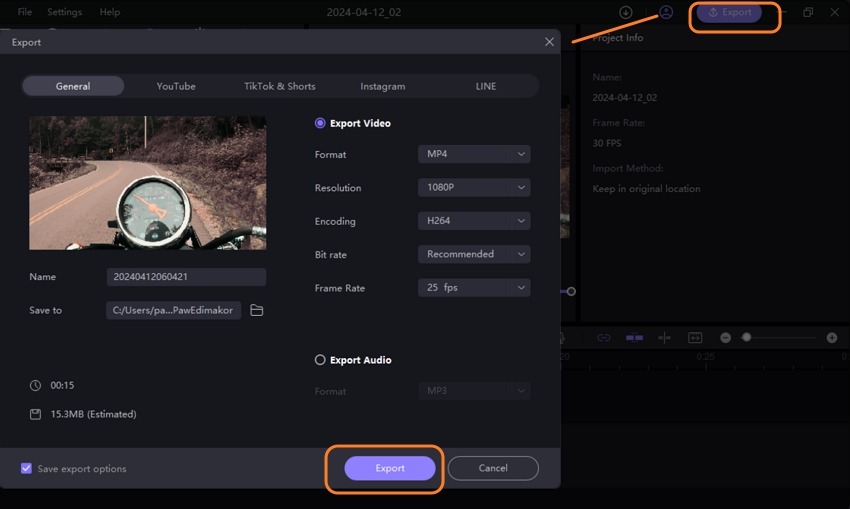
Task: Open the user account profile icon
Action: click(x=666, y=12)
